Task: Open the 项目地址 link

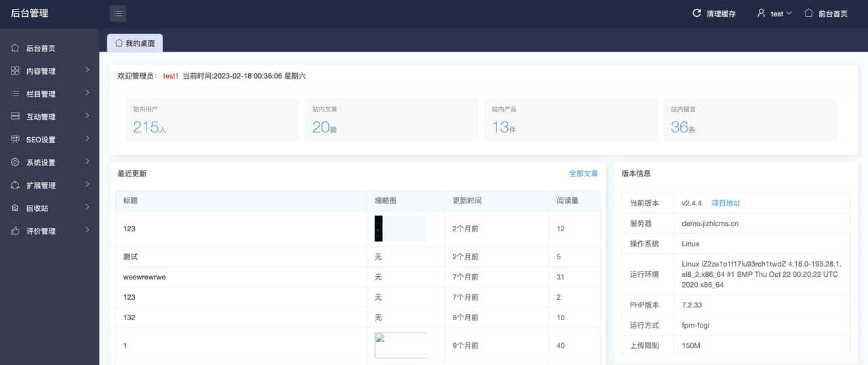Action: pyautogui.click(x=726, y=203)
